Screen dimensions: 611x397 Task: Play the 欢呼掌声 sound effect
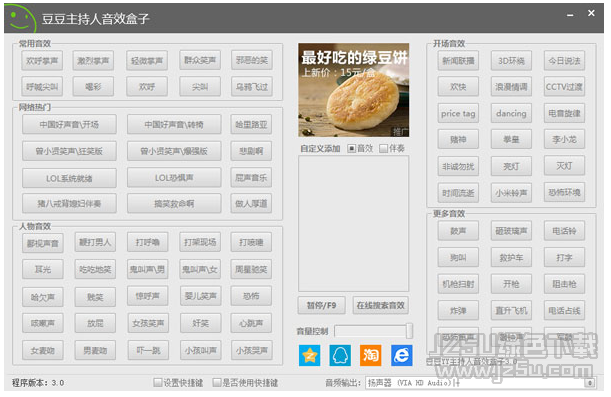42,60
